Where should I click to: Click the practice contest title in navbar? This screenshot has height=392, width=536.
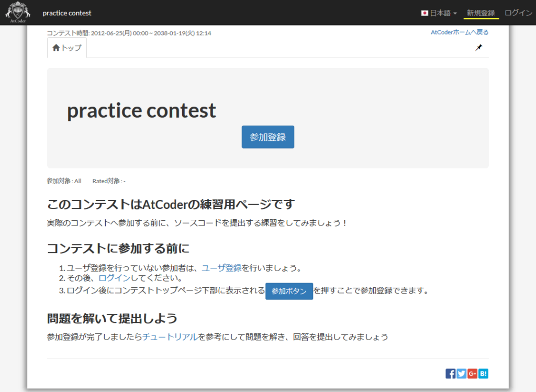(67, 13)
